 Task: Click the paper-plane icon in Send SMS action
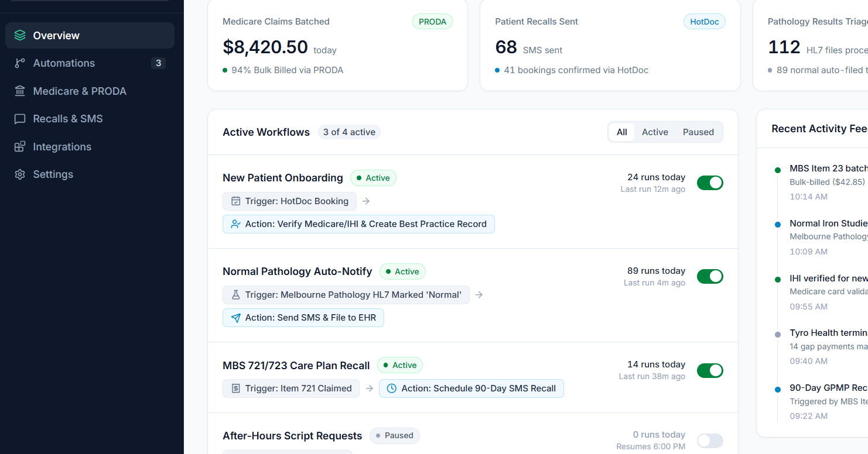pyautogui.click(x=236, y=318)
